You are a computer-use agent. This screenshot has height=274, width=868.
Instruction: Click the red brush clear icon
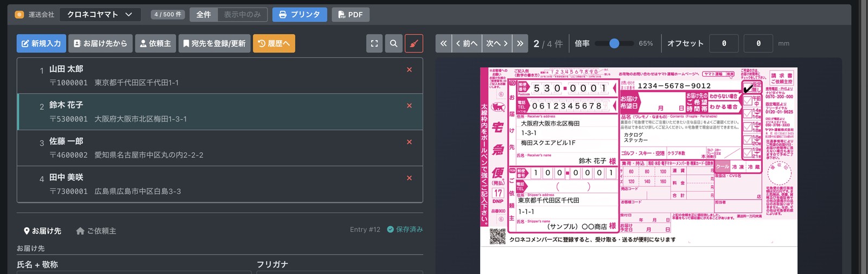(x=414, y=43)
